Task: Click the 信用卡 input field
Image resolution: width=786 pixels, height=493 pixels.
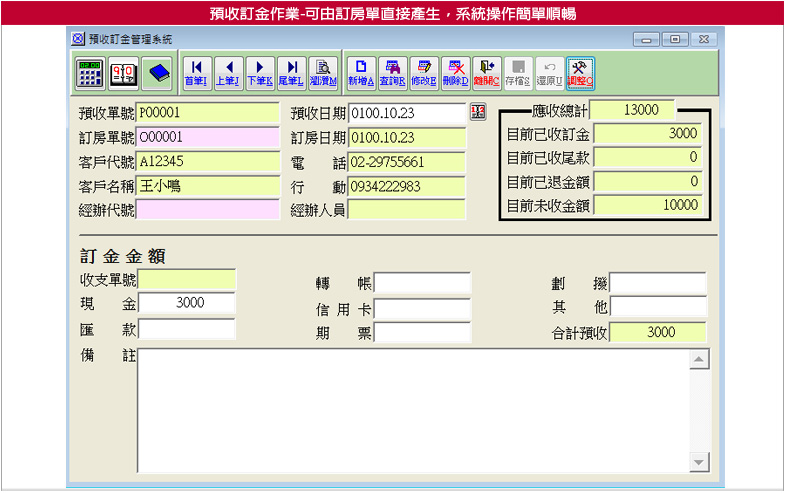Action: tap(422, 308)
